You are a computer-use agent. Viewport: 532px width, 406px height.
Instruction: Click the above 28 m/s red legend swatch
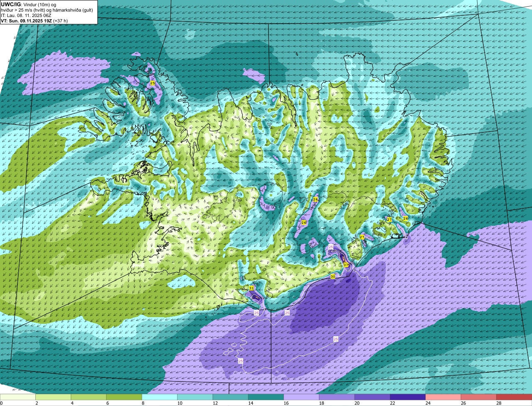[x=514, y=397]
